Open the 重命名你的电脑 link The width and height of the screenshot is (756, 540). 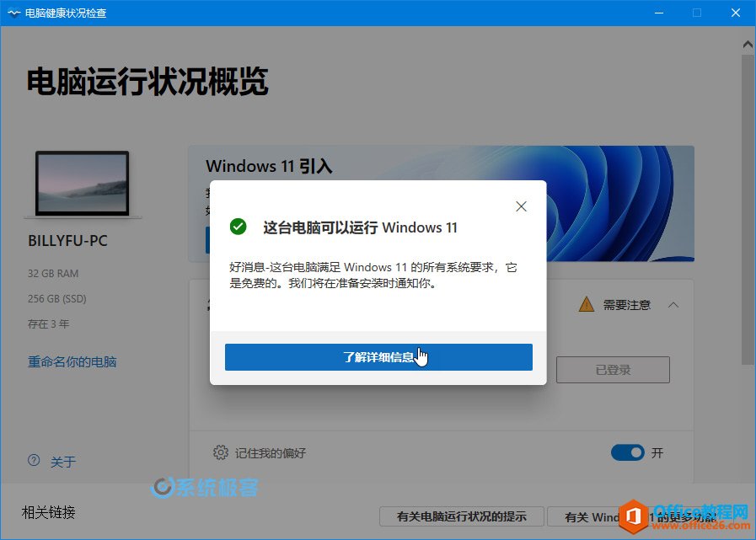[72, 361]
